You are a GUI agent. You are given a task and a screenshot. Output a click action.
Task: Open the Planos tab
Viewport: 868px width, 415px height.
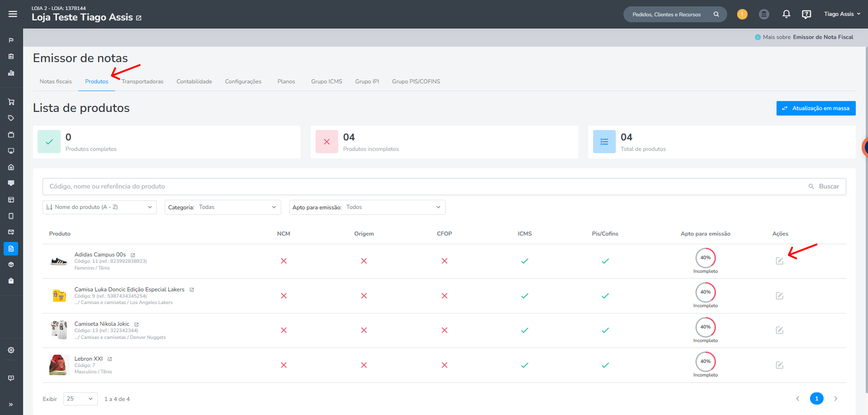pos(286,82)
